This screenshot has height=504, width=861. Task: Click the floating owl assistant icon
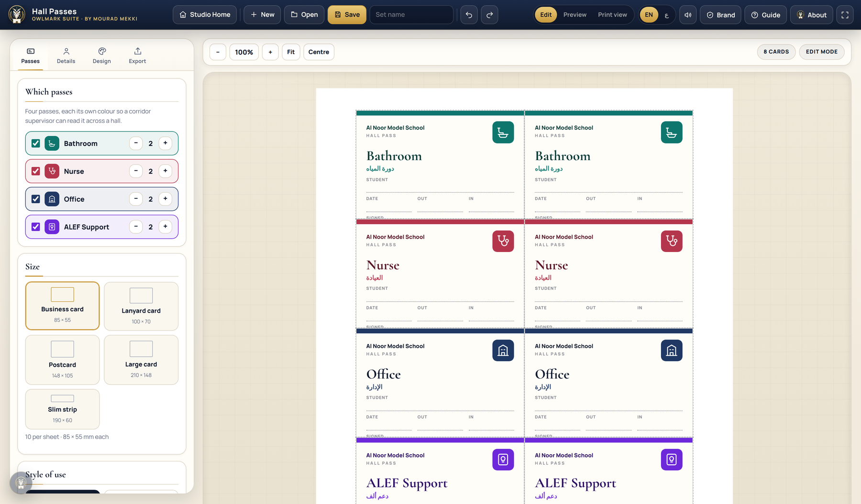[21, 483]
